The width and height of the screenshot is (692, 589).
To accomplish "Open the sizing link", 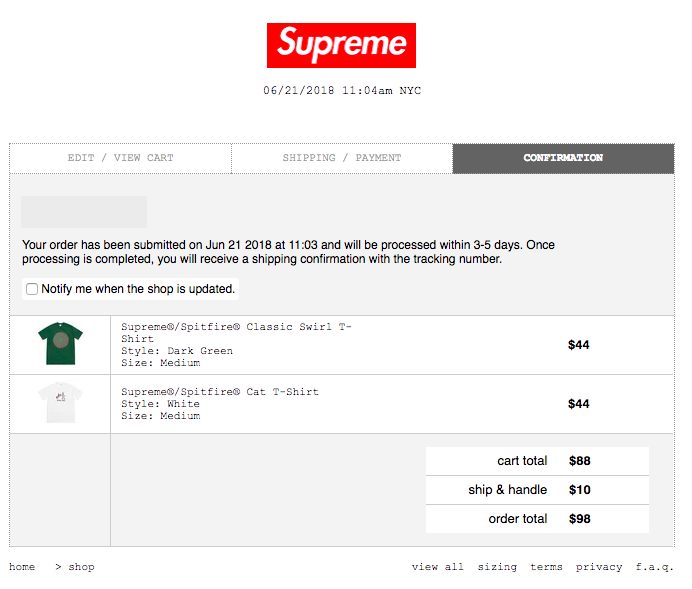I will (x=497, y=567).
